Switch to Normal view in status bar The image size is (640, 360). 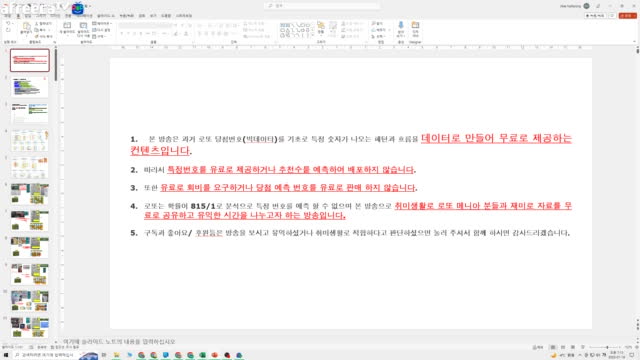tap(553, 347)
